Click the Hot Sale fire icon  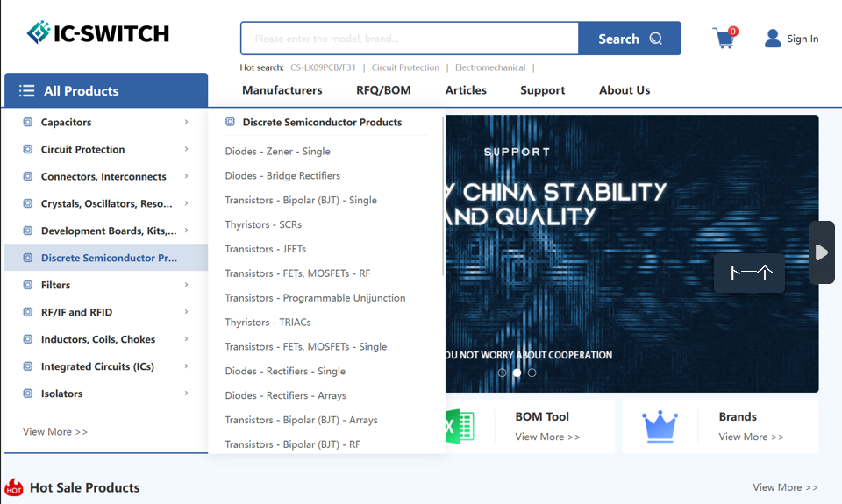click(14, 487)
